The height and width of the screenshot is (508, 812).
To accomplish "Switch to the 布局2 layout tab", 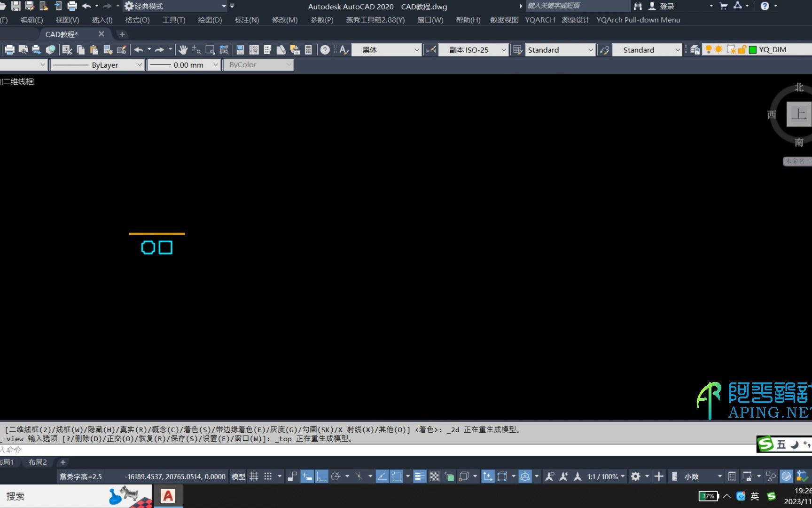I will 38,462.
